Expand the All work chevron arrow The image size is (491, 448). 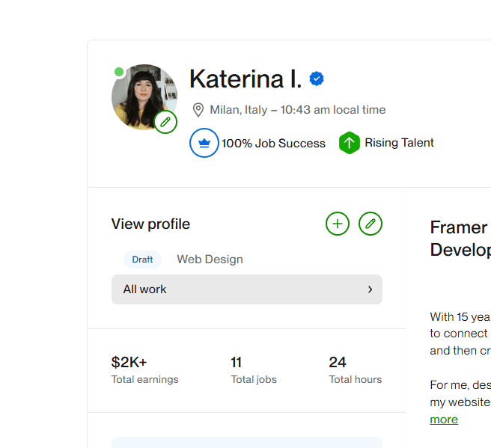(x=370, y=289)
